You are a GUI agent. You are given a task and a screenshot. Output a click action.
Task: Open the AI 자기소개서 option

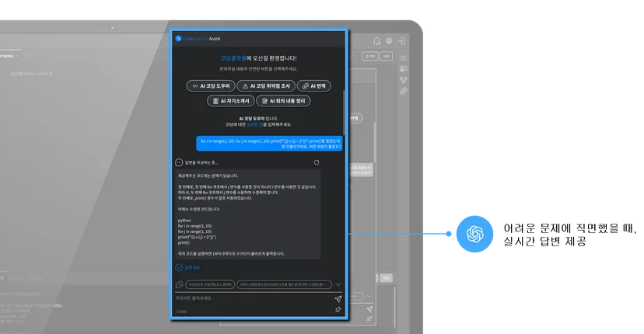point(231,100)
